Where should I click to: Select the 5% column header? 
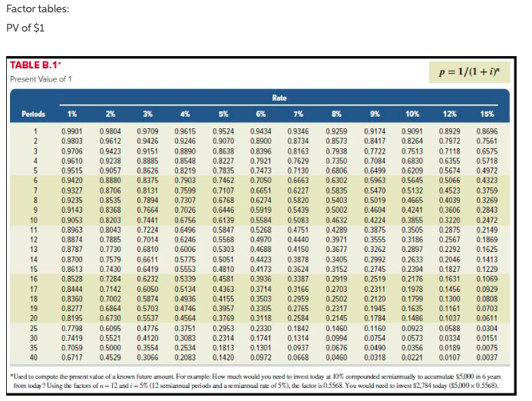(x=223, y=114)
